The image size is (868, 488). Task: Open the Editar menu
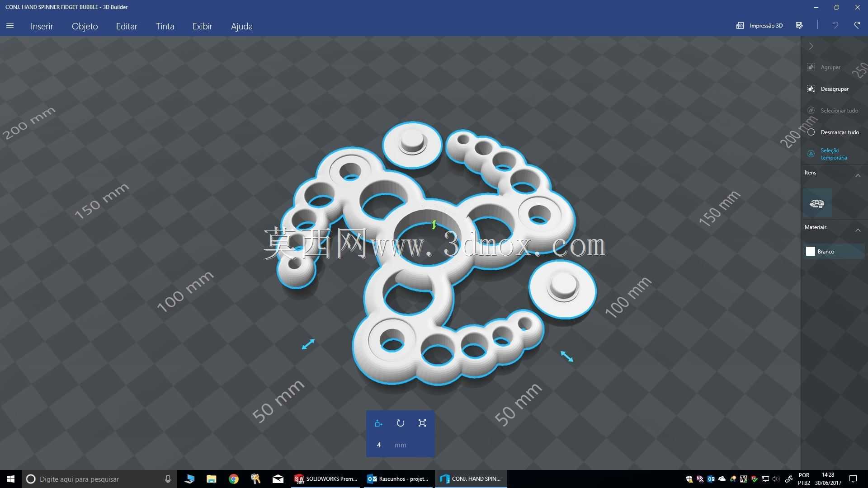pos(127,26)
